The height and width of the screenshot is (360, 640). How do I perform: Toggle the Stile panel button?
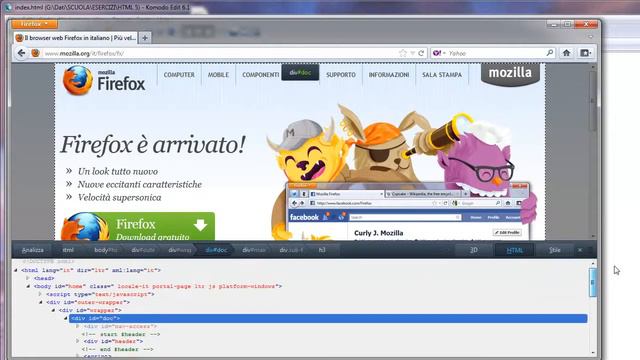point(555,250)
